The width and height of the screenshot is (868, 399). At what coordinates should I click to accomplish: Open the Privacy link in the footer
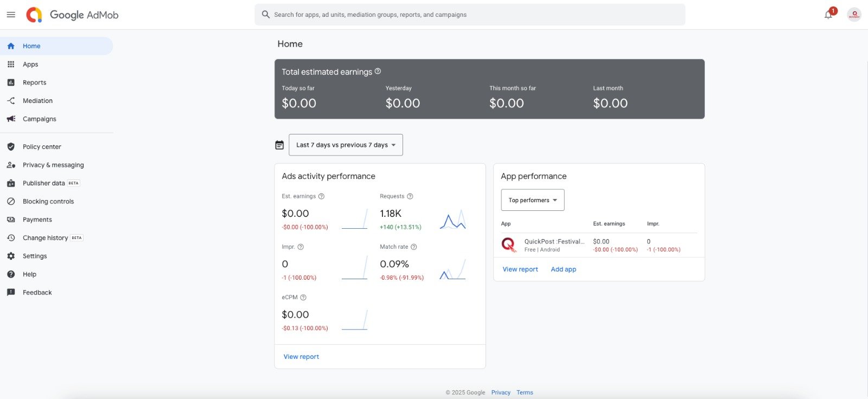point(501,392)
